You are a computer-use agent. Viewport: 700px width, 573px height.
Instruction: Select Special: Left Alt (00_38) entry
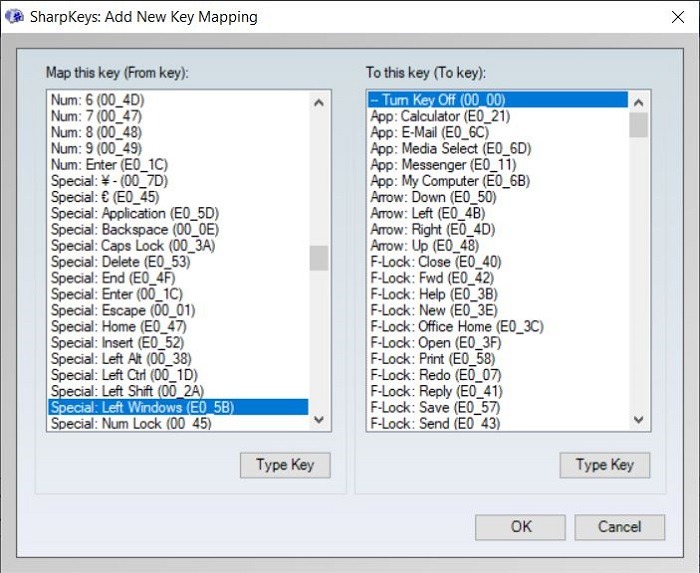(178, 359)
